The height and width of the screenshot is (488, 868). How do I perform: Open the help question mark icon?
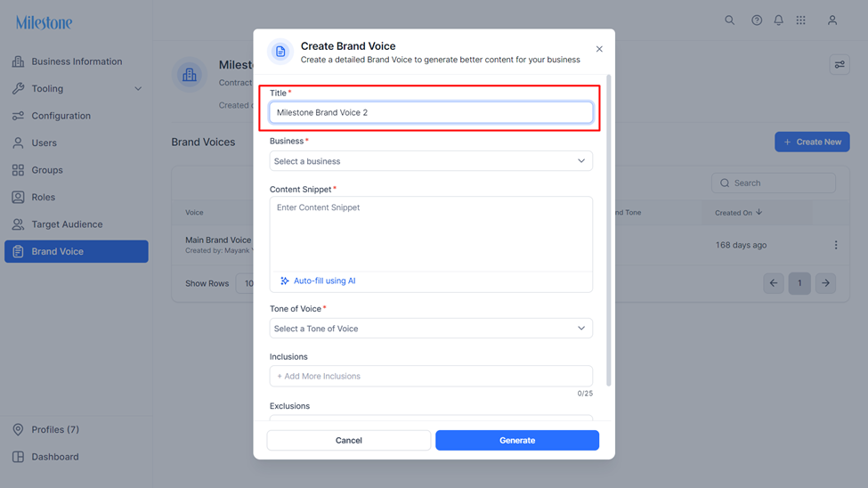756,20
